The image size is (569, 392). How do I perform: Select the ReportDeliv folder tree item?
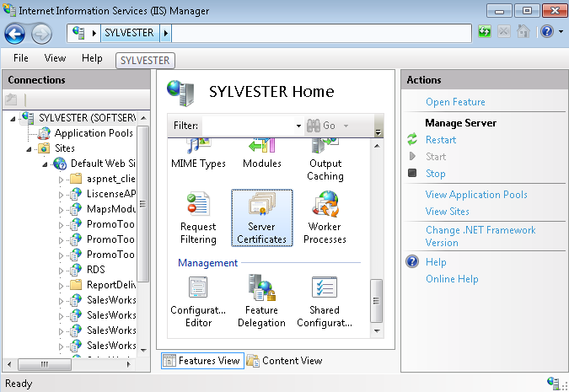(111, 285)
